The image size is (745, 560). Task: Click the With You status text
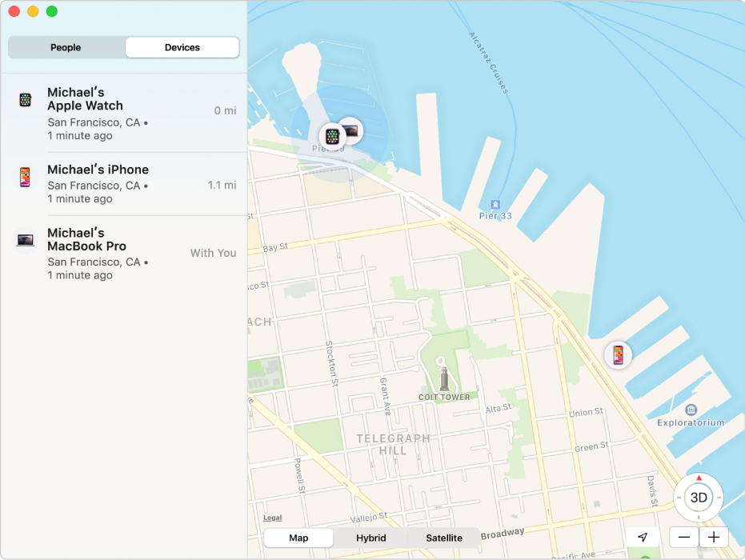pyautogui.click(x=214, y=253)
